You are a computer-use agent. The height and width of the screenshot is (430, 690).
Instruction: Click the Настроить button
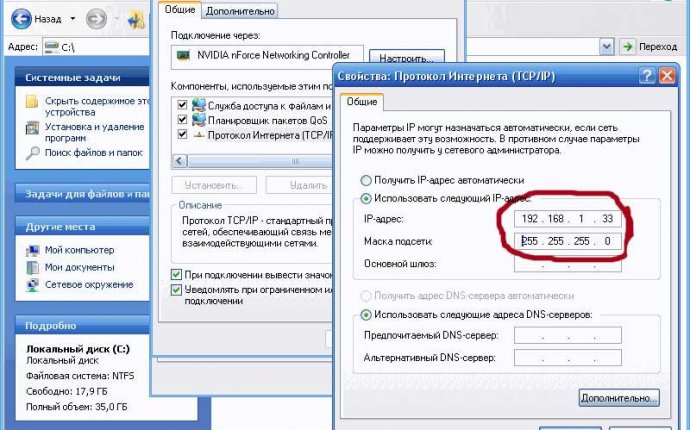coord(406,58)
